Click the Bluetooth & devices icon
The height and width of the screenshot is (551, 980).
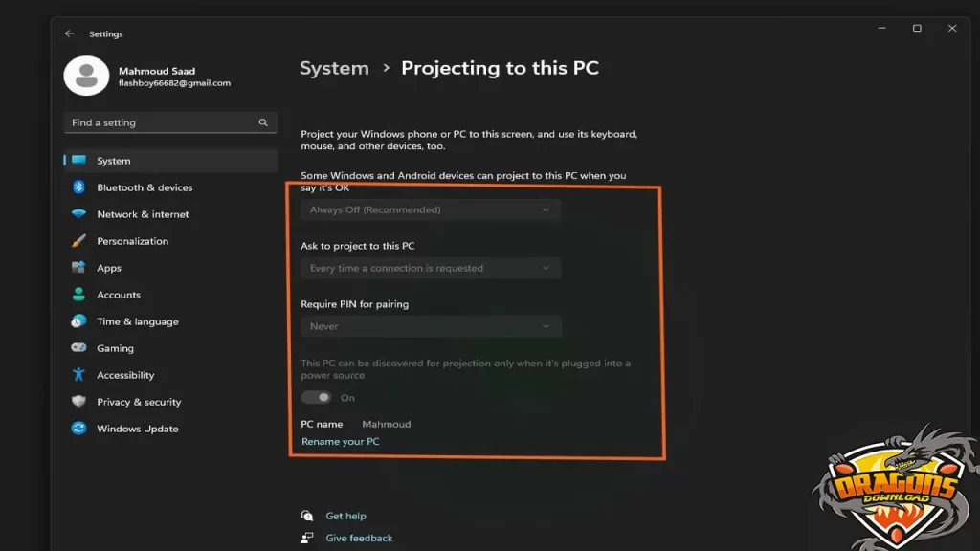pyautogui.click(x=78, y=187)
